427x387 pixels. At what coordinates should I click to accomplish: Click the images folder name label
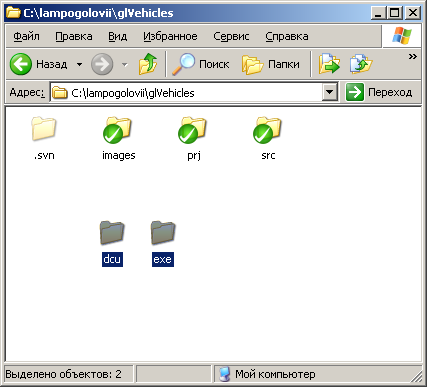click(119, 156)
